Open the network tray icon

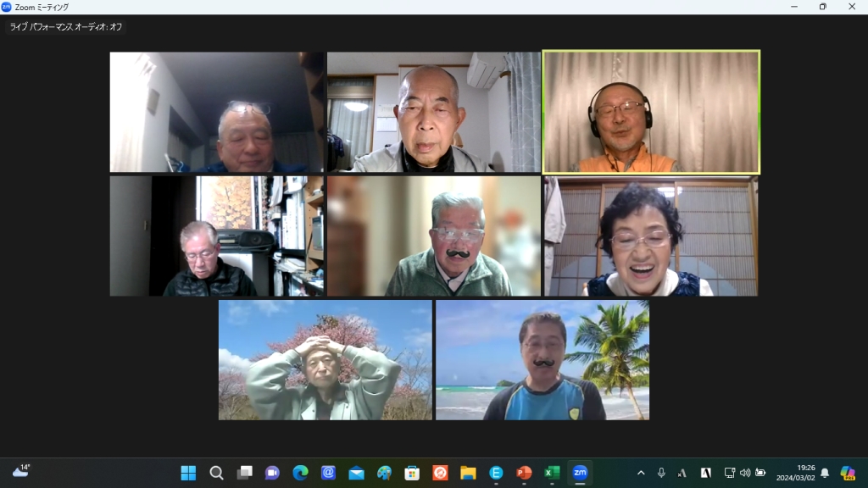pyautogui.click(x=730, y=473)
